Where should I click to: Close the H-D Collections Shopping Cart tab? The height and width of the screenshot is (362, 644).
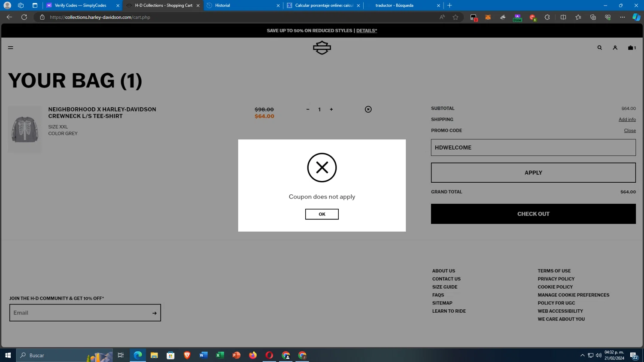[198, 6]
